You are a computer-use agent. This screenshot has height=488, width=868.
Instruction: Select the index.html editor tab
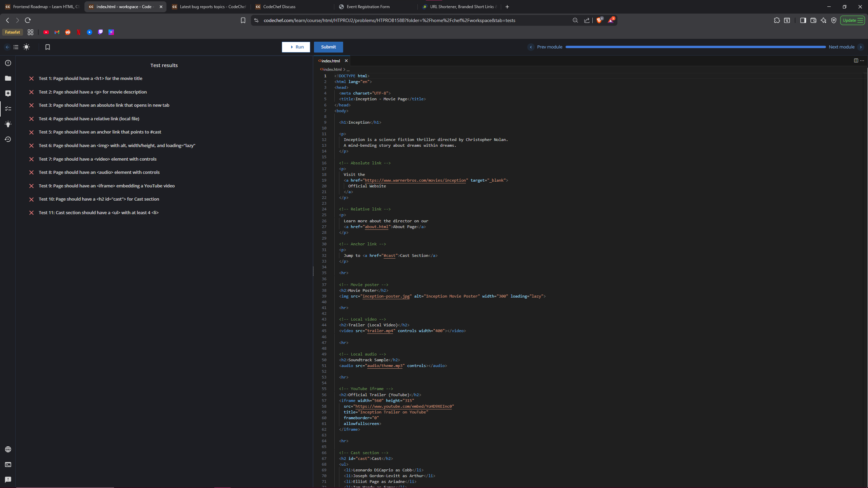coord(331,61)
